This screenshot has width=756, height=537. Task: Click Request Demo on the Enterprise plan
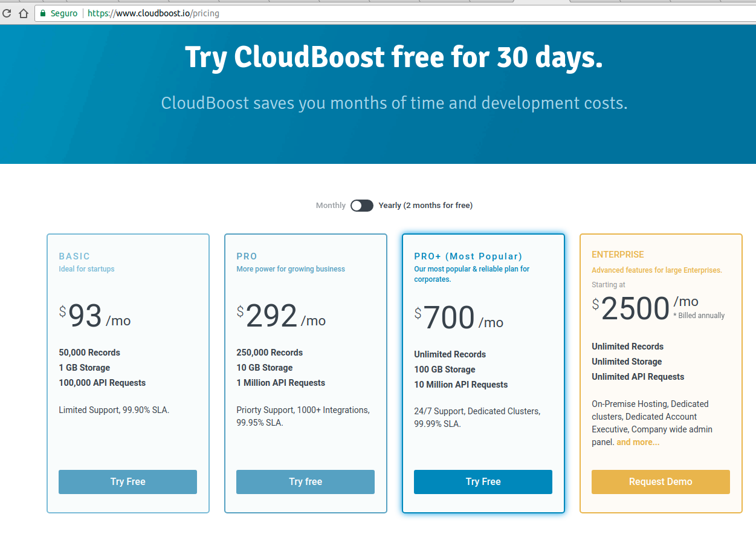pyautogui.click(x=661, y=482)
